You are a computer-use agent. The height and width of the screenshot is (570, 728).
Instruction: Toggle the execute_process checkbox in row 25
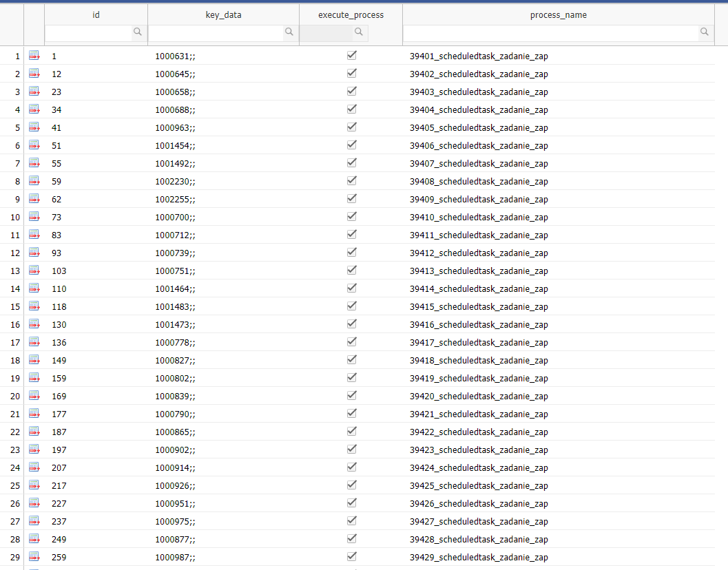pos(351,485)
